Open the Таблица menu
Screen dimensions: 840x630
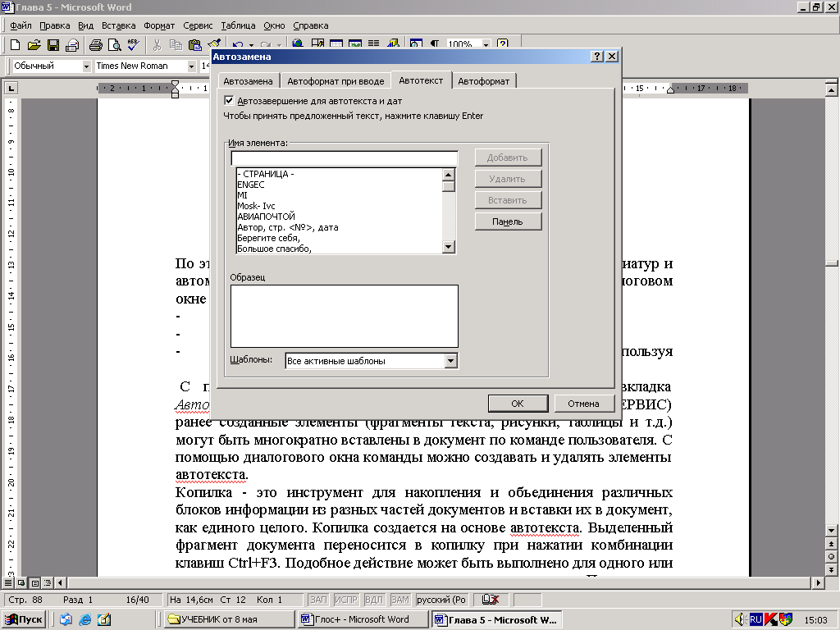[238, 25]
